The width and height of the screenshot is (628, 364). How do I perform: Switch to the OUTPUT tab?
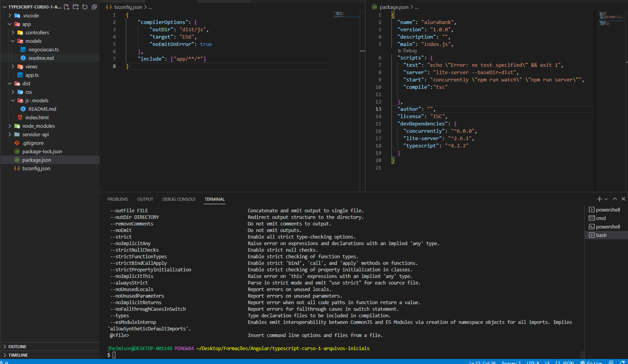(x=145, y=199)
